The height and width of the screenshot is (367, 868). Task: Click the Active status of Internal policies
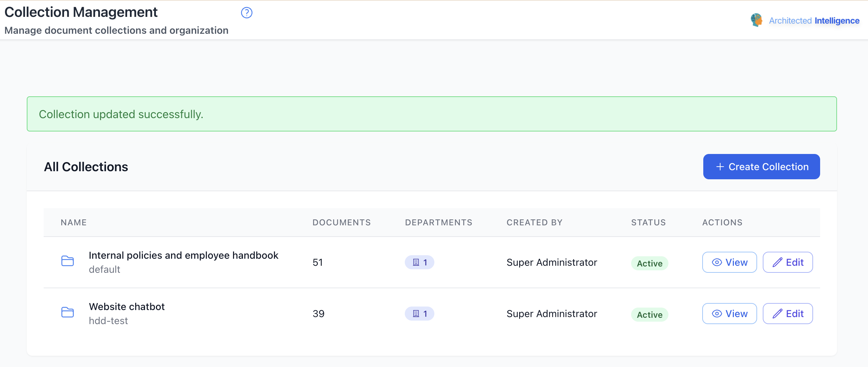click(649, 263)
